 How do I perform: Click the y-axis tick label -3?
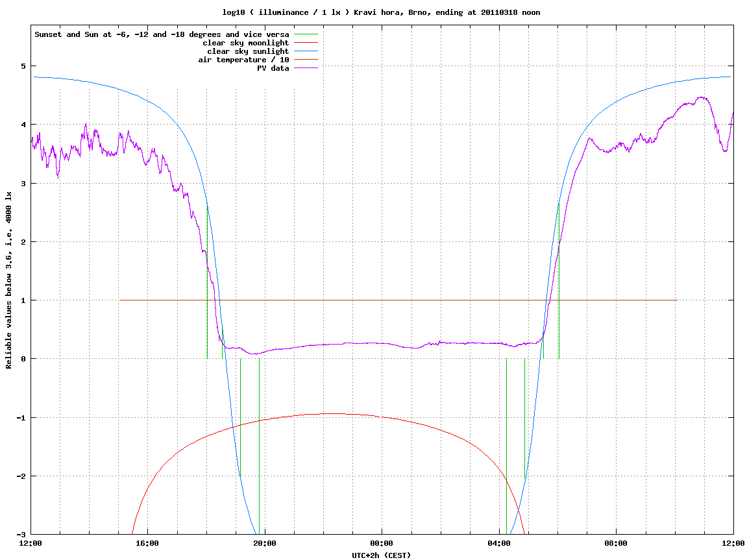point(21,535)
